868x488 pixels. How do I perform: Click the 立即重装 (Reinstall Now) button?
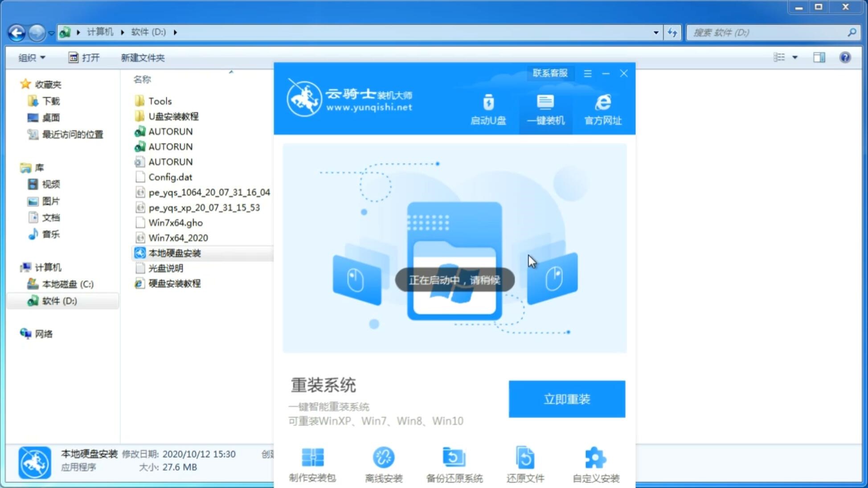coord(566,399)
